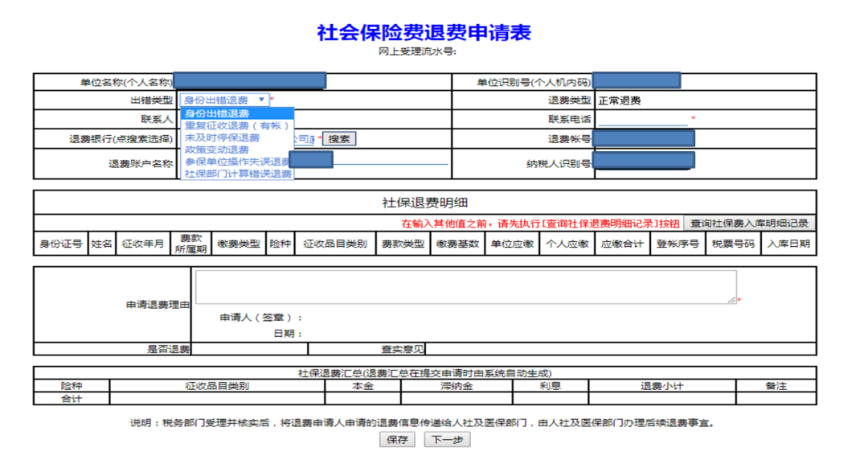Click the 本金 column header
868x464 pixels.
click(362, 385)
